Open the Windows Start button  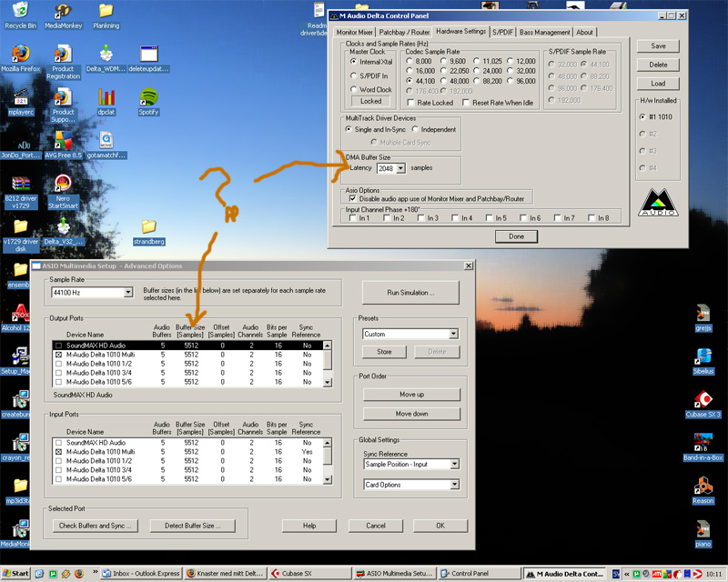click(x=15, y=573)
